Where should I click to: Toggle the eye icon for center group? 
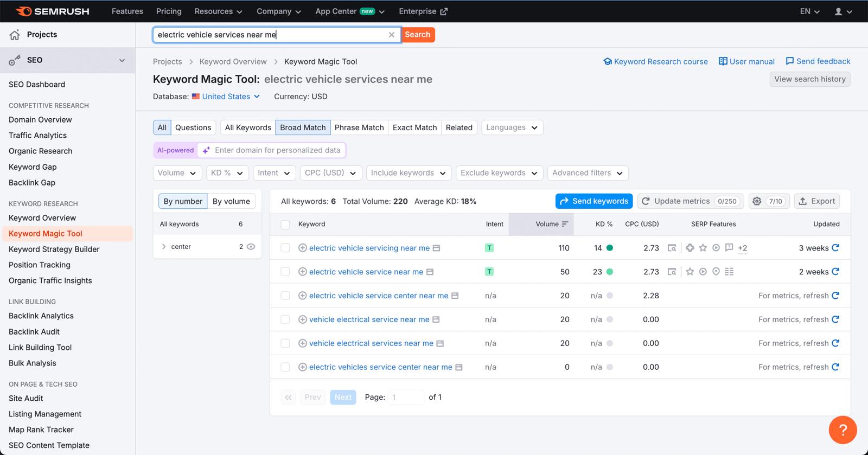(251, 247)
